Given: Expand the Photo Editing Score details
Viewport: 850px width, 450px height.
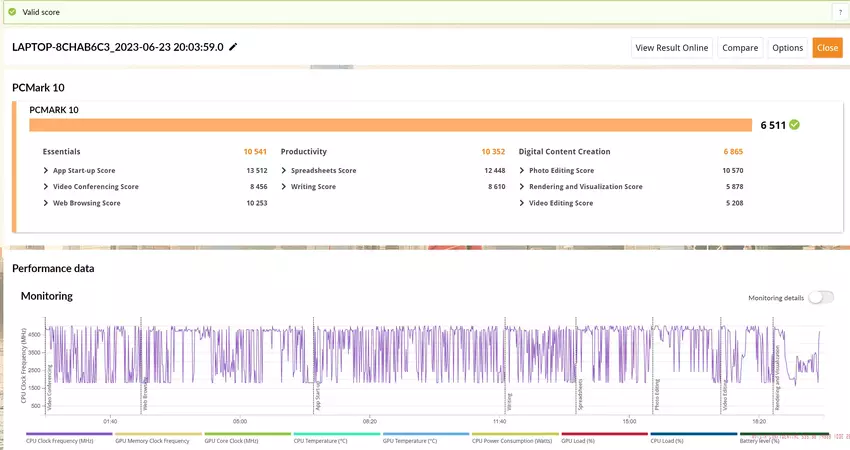Looking at the screenshot, I should tap(523, 170).
